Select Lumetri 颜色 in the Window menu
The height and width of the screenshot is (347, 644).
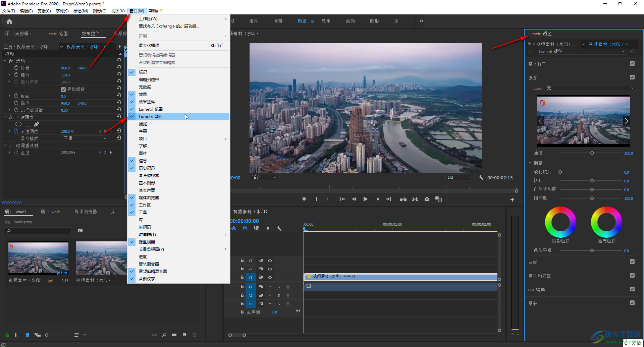pyautogui.click(x=179, y=116)
